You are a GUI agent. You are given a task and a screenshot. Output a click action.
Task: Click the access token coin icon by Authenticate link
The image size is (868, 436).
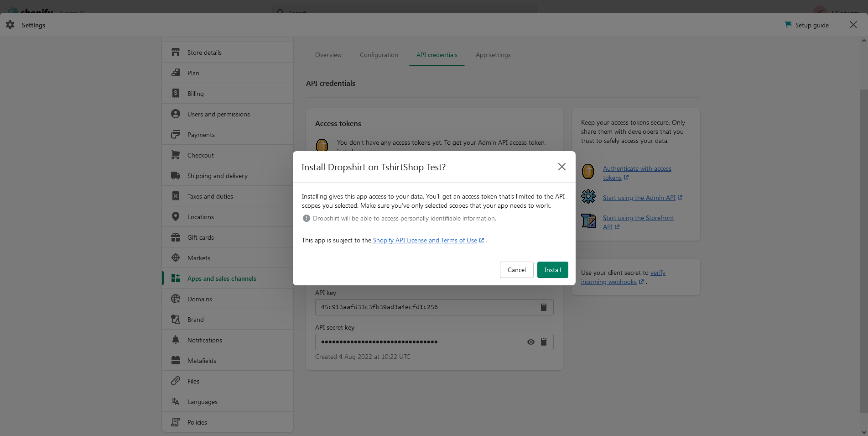pyautogui.click(x=588, y=172)
